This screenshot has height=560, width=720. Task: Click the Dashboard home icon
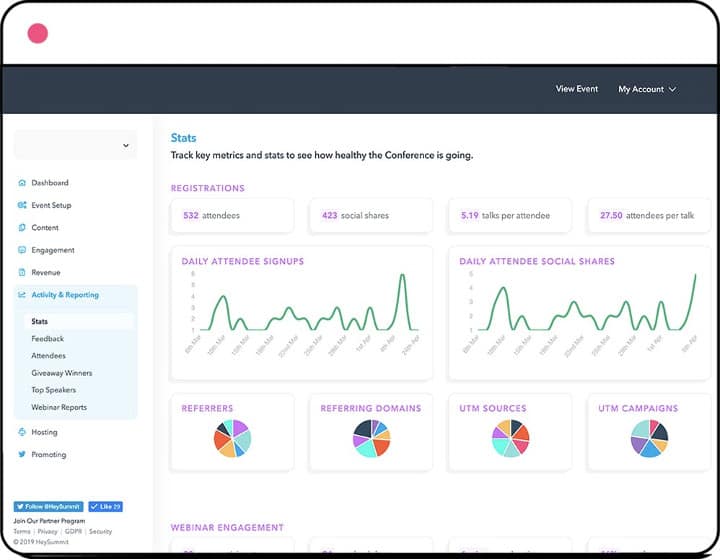click(22, 183)
